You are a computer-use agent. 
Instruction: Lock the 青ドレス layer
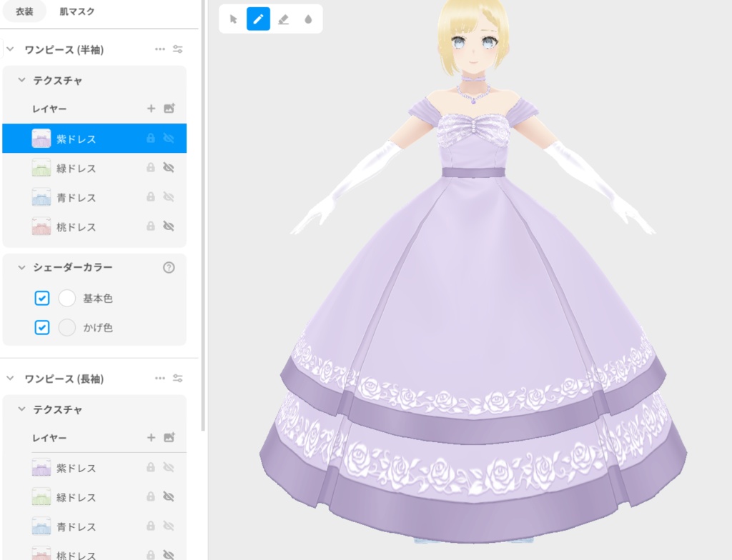coord(150,197)
